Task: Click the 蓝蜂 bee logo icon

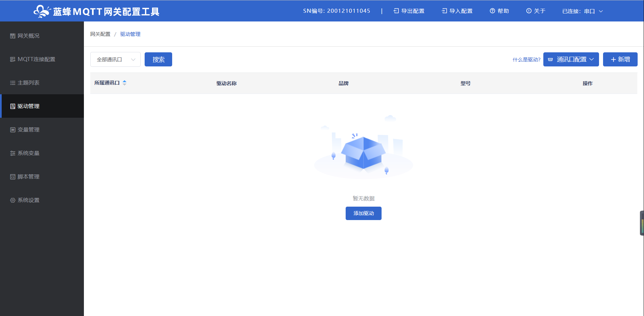Action: point(42,11)
